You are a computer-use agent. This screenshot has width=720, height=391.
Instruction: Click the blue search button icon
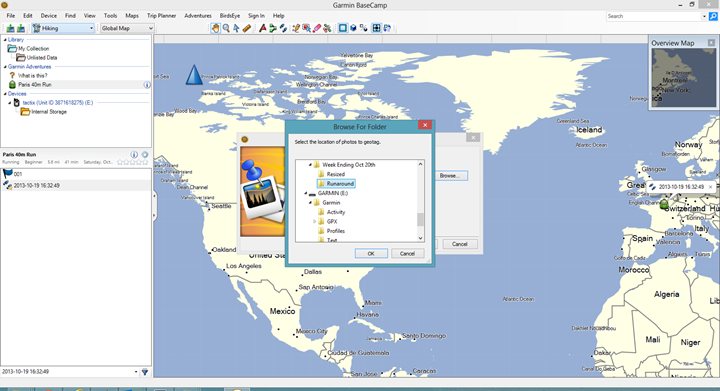713,16
